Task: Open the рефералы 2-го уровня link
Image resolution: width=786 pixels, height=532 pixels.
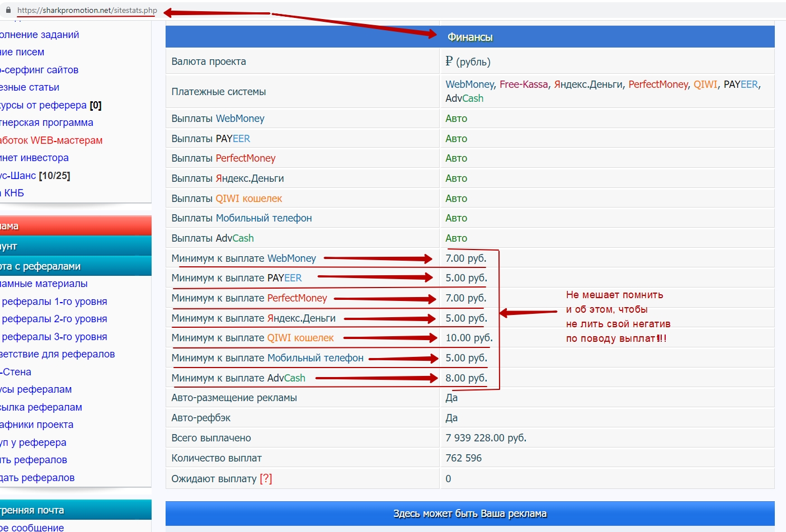Action: coord(54,319)
